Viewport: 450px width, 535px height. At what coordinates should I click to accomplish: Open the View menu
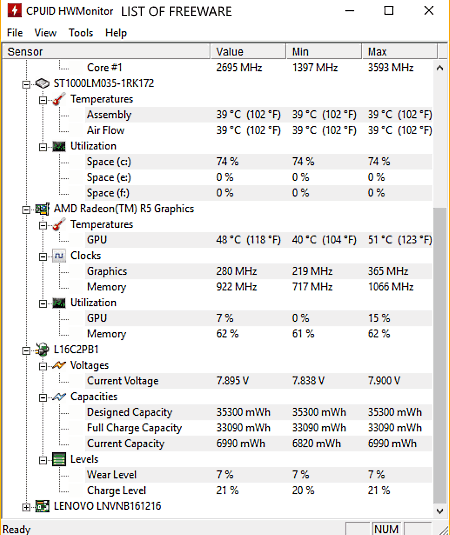(x=45, y=33)
